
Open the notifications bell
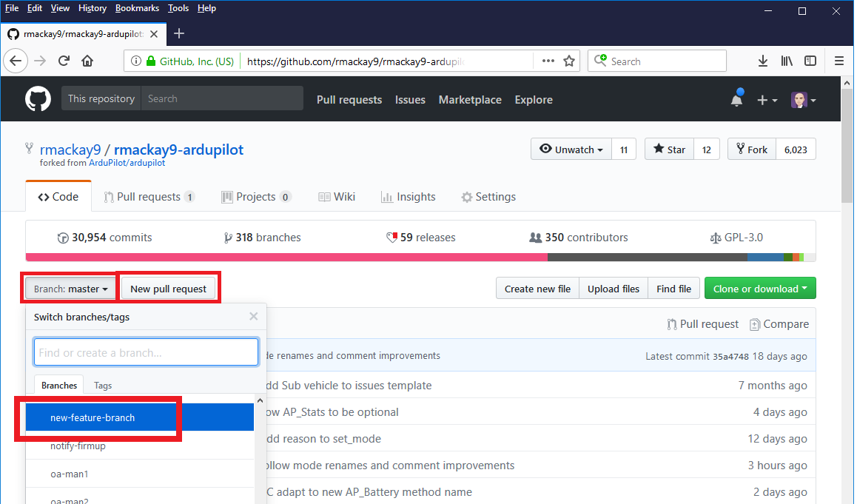(736, 99)
